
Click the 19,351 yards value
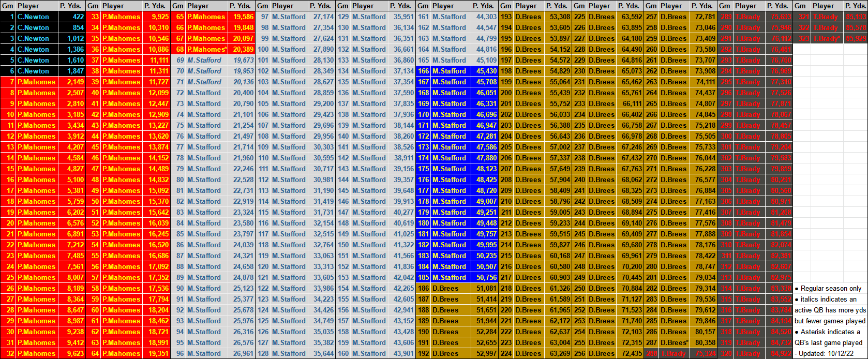tap(156, 353)
